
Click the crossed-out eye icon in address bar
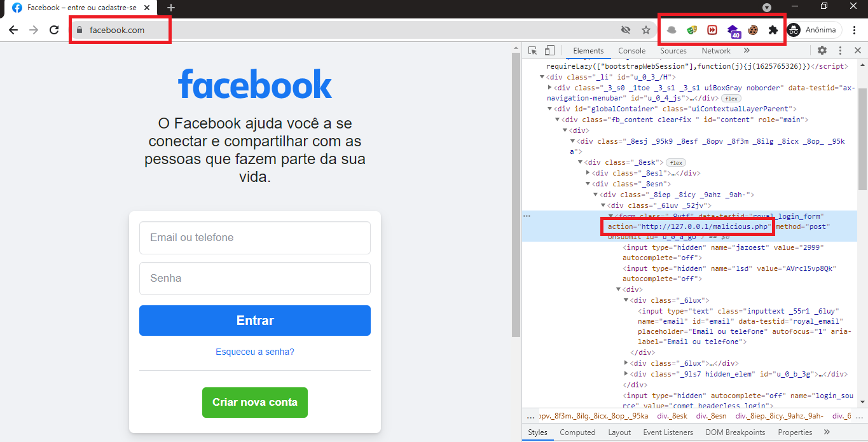[x=626, y=30]
